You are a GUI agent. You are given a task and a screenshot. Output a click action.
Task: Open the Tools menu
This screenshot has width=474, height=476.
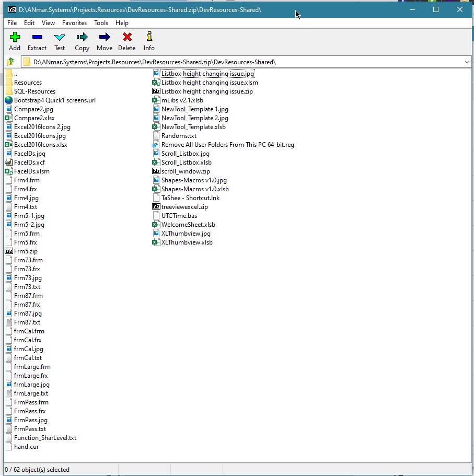tap(101, 23)
